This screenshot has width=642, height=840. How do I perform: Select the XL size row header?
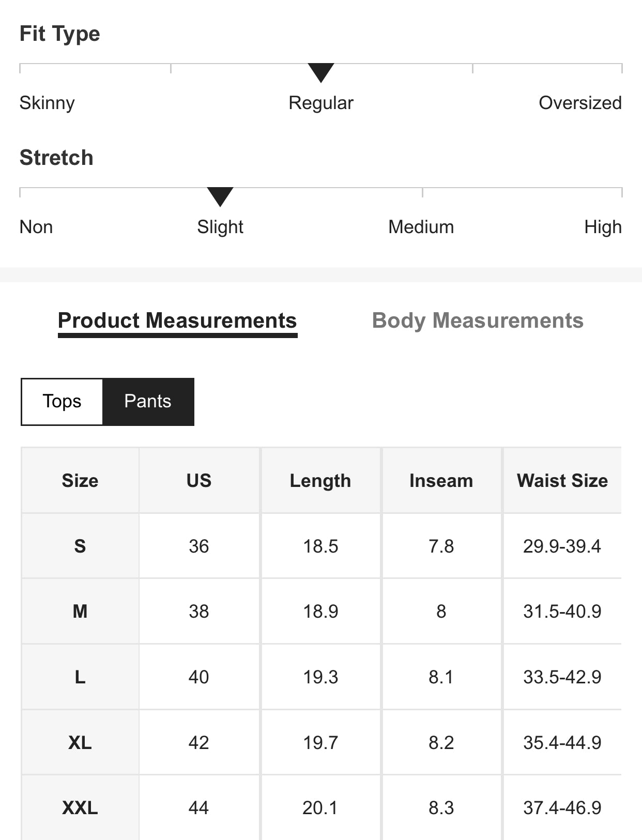tap(80, 742)
